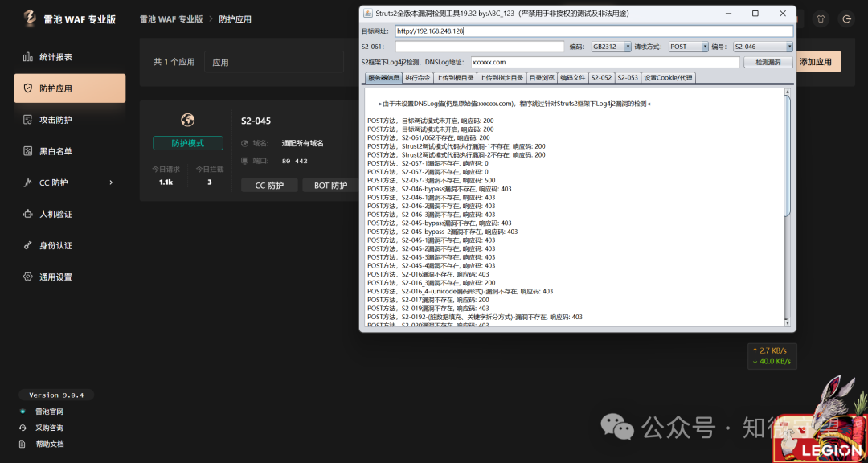The width and height of the screenshot is (868, 463).
Task: Click the 雷池 WAF lightning logo icon
Action: pos(30,18)
